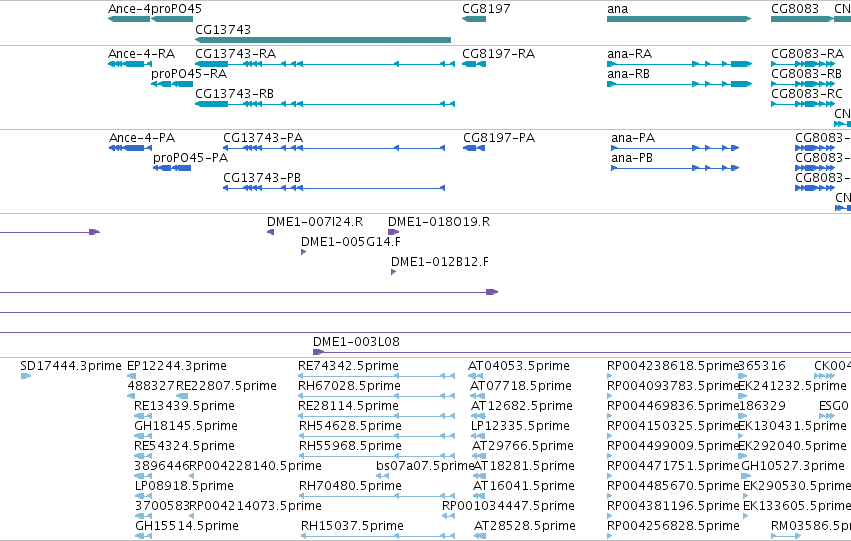Select the DME1-007I24.R feature label

[x=315, y=222]
